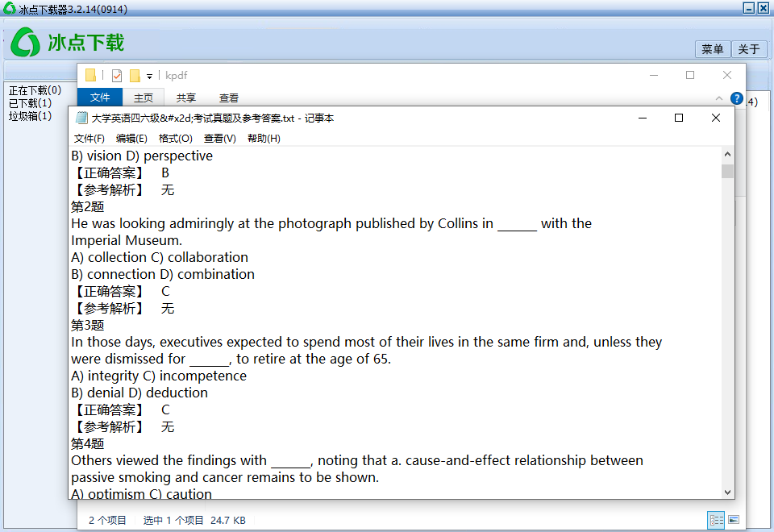
Task: Open the 文件(F) menu in Notepad
Action: (89, 139)
